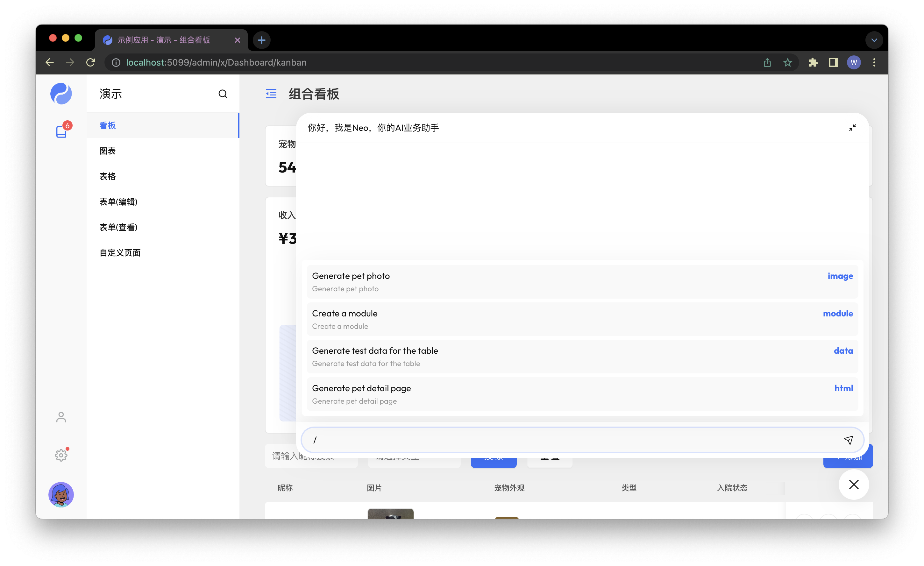
Task: Select Create a module command
Action: click(582, 319)
